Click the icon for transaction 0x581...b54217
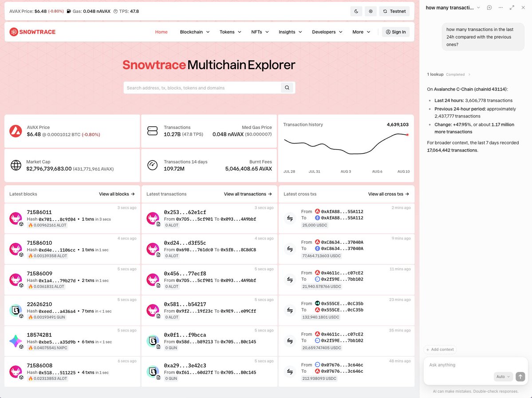The height and width of the screenshot is (398, 532). click(x=153, y=311)
